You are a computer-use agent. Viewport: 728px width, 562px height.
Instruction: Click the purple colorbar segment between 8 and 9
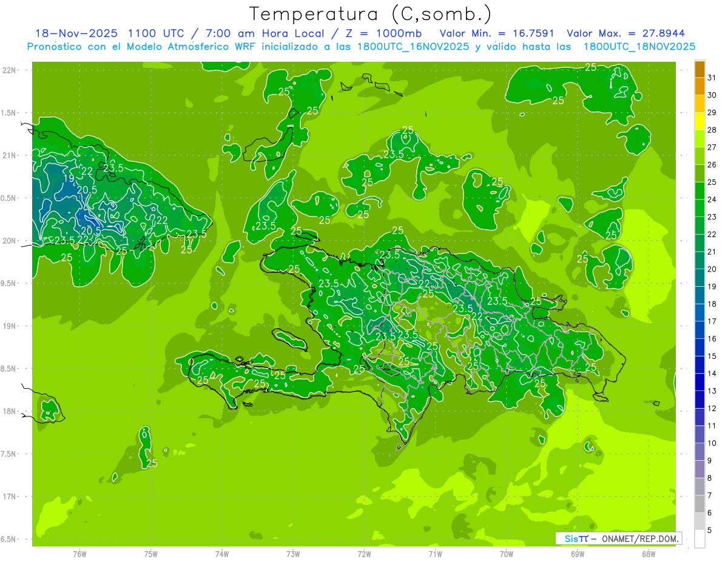pyautogui.click(x=699, y=469)
